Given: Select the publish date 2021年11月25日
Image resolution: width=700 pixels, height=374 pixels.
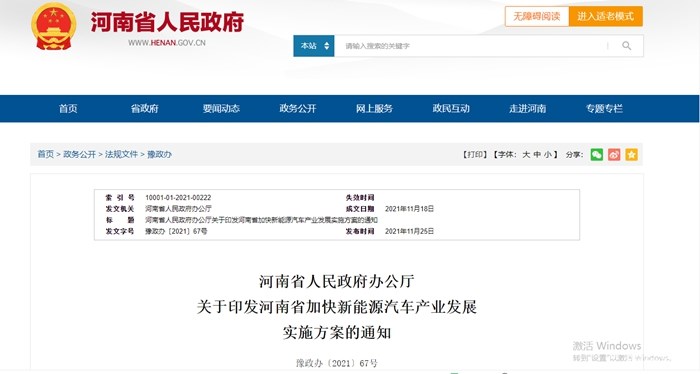Looking at the screenshot, I should (x=409, y=231).
